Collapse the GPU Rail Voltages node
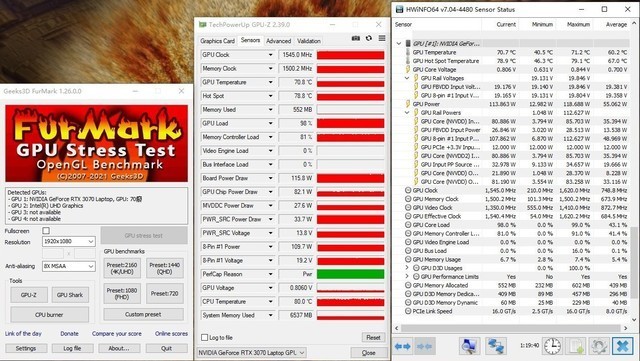The width and height of the screenshot is (640, 361). tap(407, 78)
